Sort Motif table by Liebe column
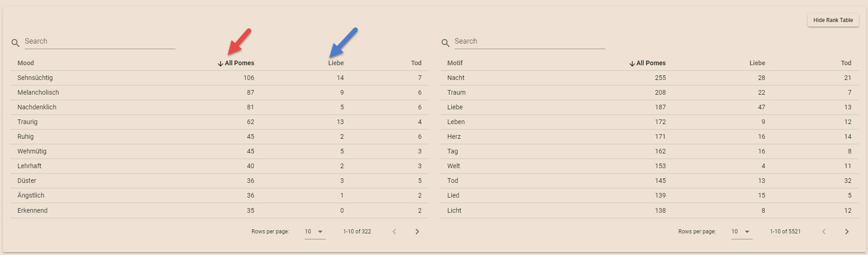Image resolution: width=868 pixels, height=255 pixels. (x=757, y=63)
